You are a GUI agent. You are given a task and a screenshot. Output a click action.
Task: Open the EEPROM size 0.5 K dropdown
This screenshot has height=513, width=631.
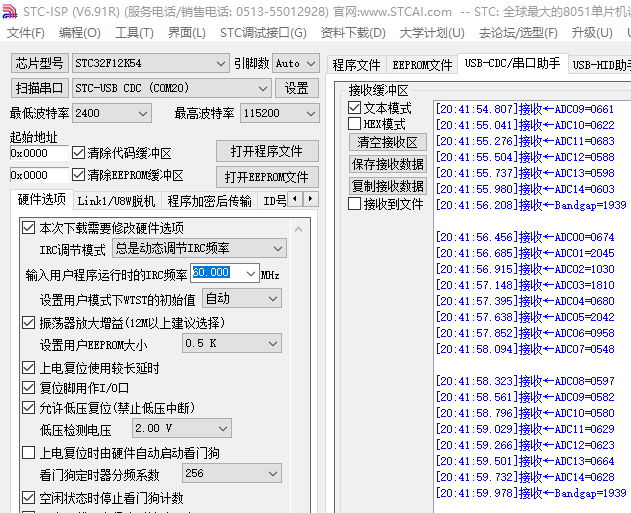pyautogui.click(x=232, y=344)
